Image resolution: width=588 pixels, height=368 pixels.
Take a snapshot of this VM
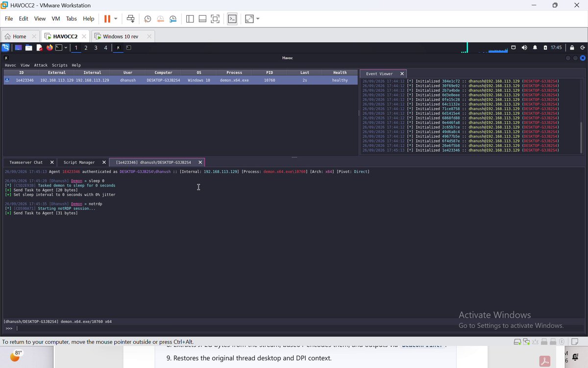click(x=147, y=19)
